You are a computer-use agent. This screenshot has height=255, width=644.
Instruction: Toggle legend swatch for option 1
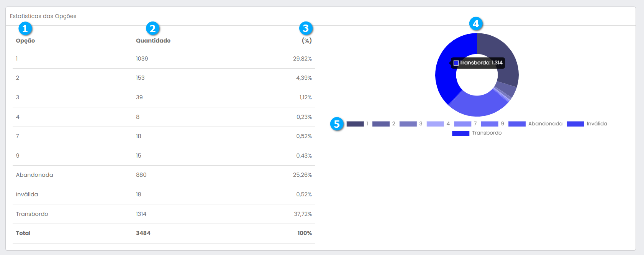click(x=355, y=124)
